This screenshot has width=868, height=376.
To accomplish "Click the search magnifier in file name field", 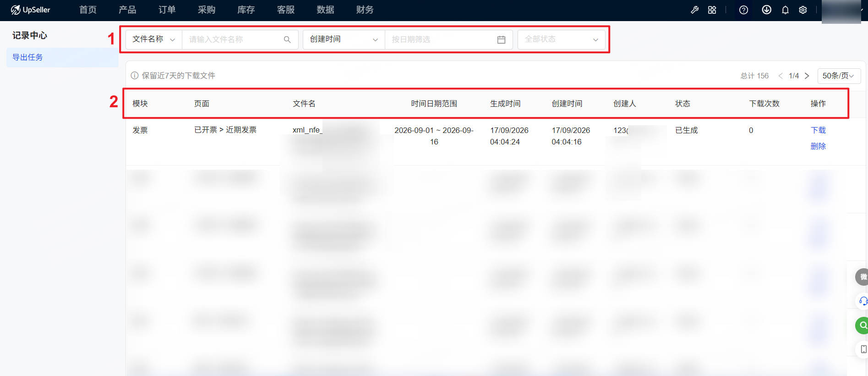I will click(287, 39).
